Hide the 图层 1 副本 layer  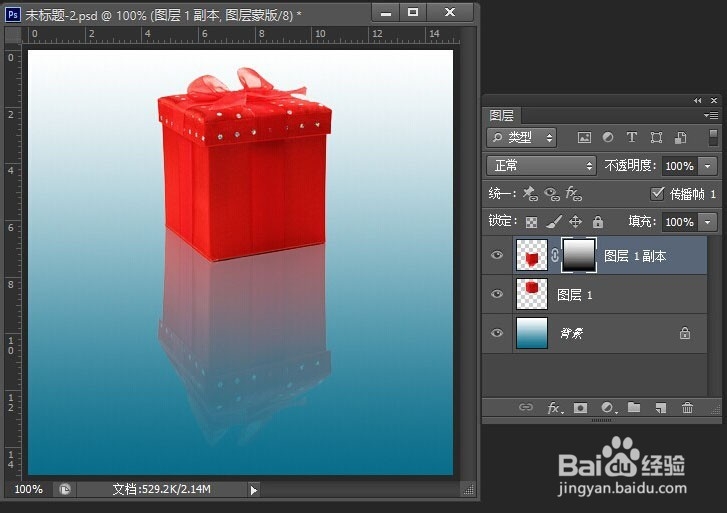coord(497,255)
